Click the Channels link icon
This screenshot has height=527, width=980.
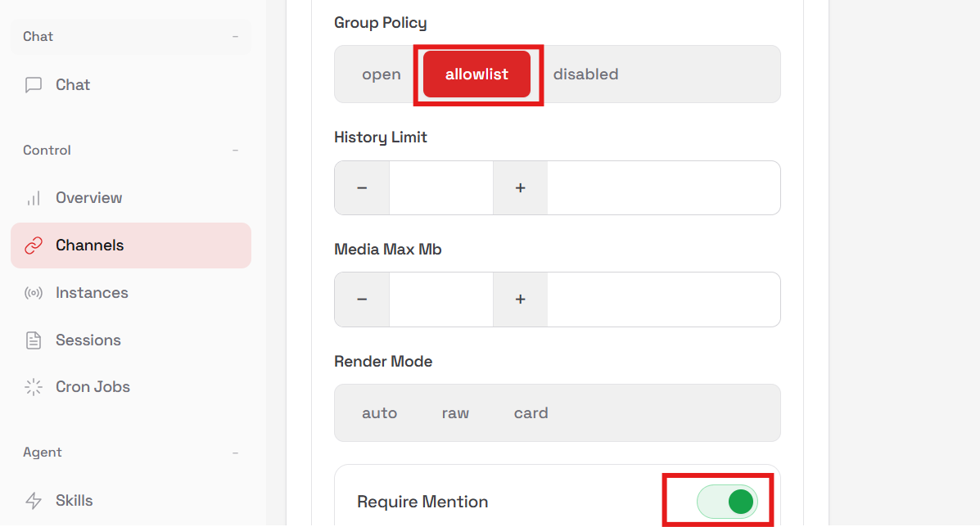click(x=34, y=245)
